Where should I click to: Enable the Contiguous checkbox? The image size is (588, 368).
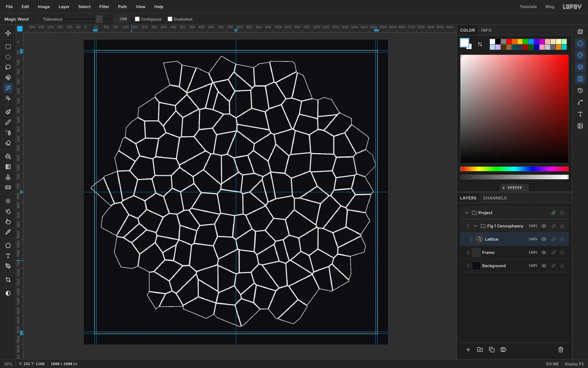pos(137,19)
